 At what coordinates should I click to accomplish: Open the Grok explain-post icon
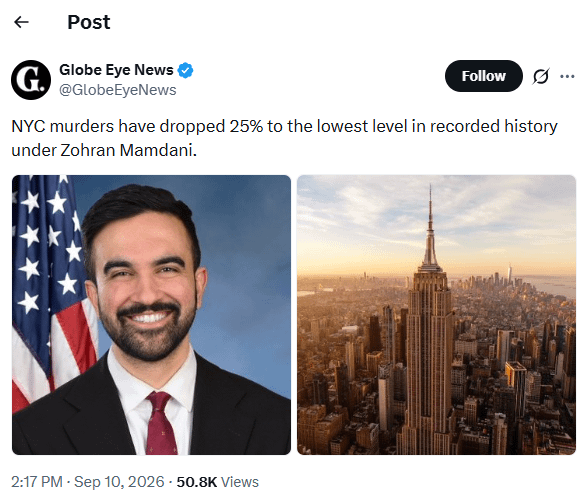pos(541,76)
